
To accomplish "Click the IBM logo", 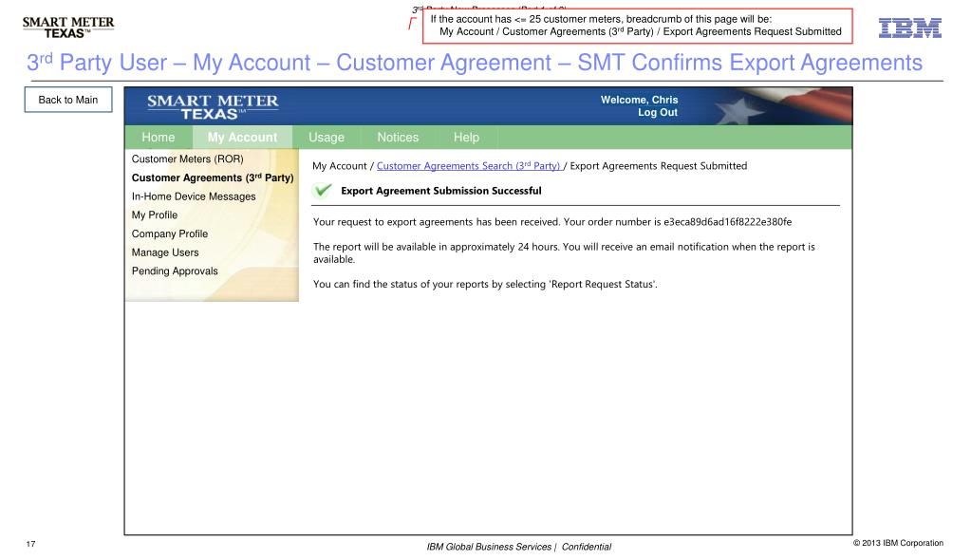I will pos(909,28).
